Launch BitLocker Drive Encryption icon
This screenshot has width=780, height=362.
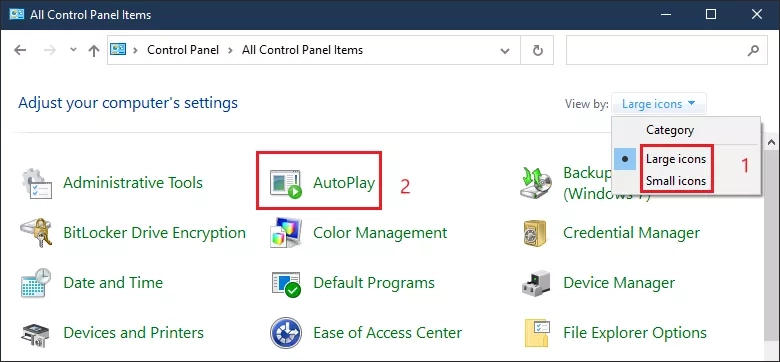pos(36,233)
